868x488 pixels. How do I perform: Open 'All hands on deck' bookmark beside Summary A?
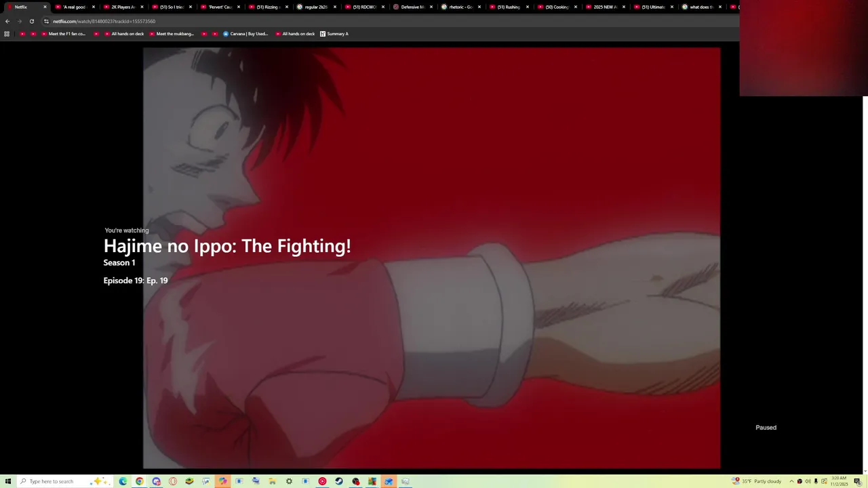pos(295,34)
